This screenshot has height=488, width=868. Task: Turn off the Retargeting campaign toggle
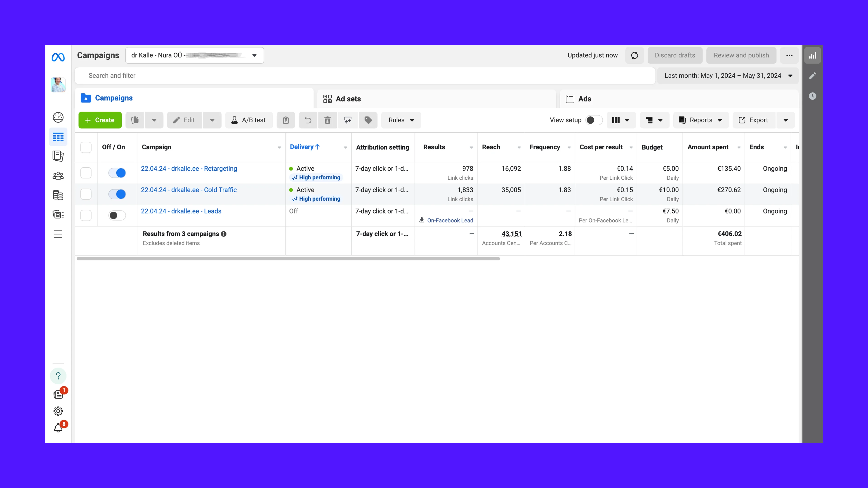(117, 173)
